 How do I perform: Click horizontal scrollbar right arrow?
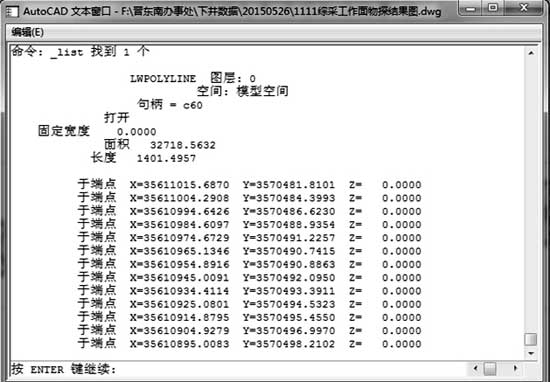tap(516, 368)
